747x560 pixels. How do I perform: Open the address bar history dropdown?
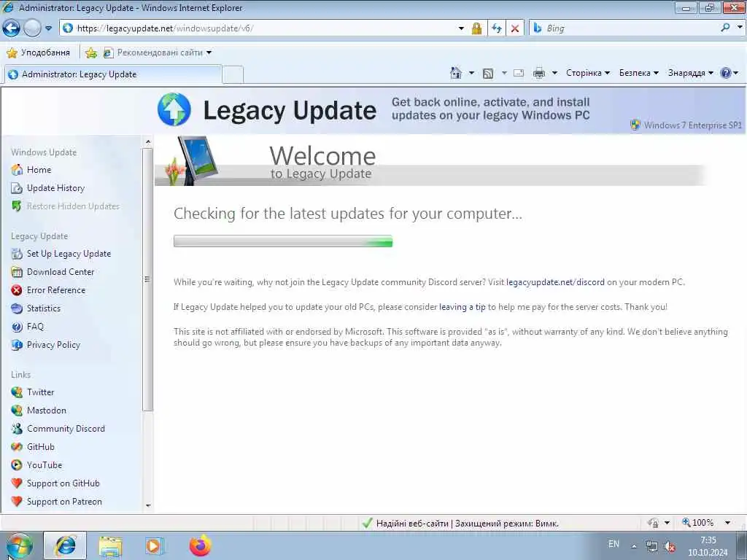coord(461,28)
